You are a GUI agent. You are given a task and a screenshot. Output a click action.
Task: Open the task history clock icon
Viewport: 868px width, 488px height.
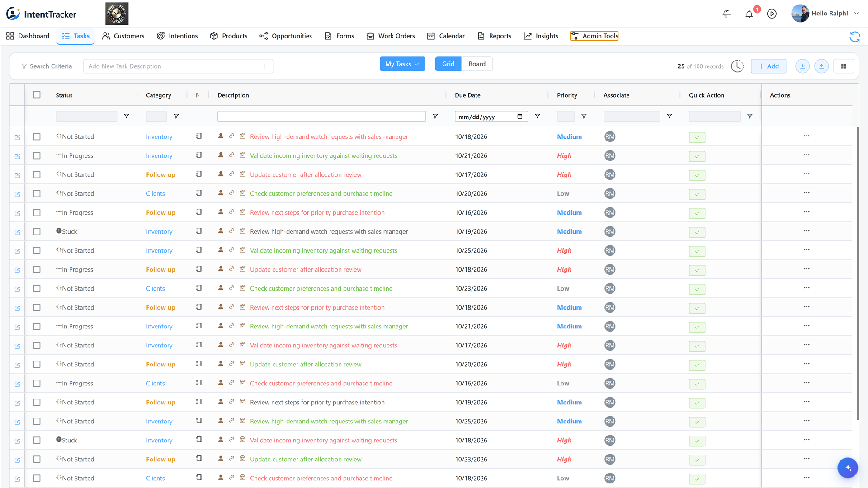pos(737,66)
